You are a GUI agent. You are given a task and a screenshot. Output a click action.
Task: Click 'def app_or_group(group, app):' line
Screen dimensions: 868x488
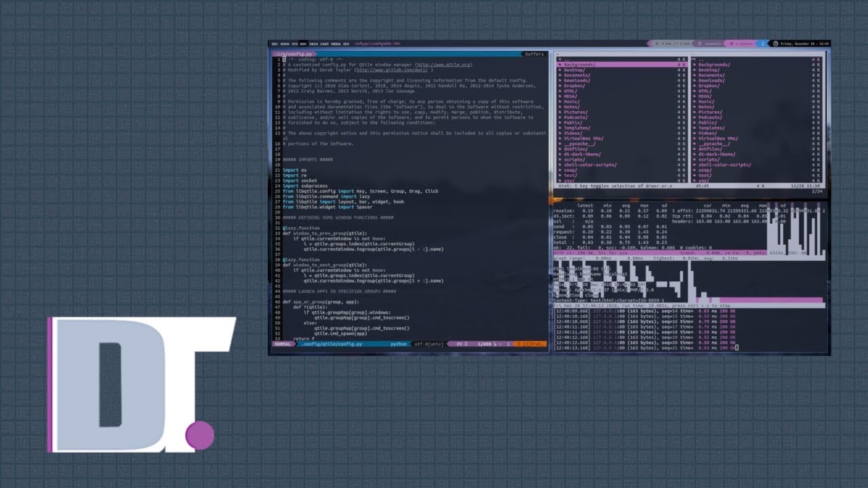pos(321,302)
